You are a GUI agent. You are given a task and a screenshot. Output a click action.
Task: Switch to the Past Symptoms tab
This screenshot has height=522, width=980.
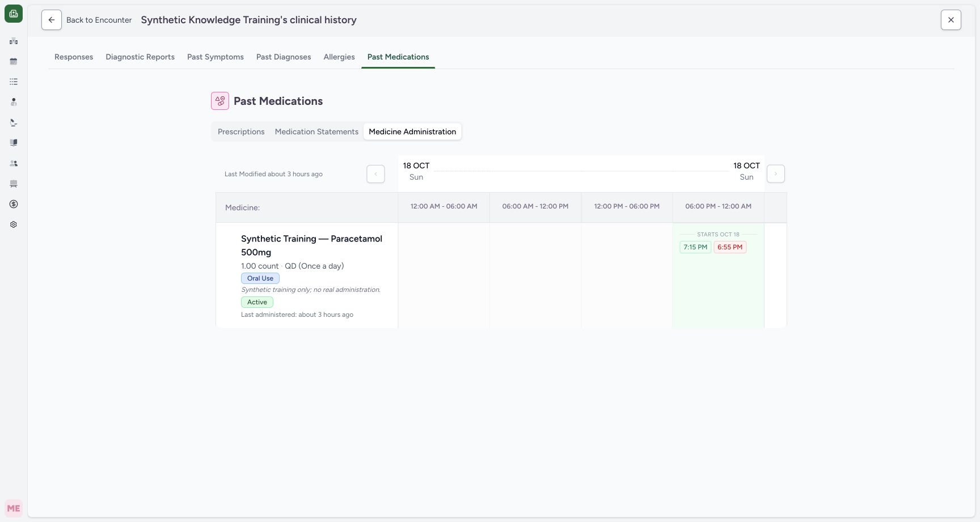tap(216, 57)
